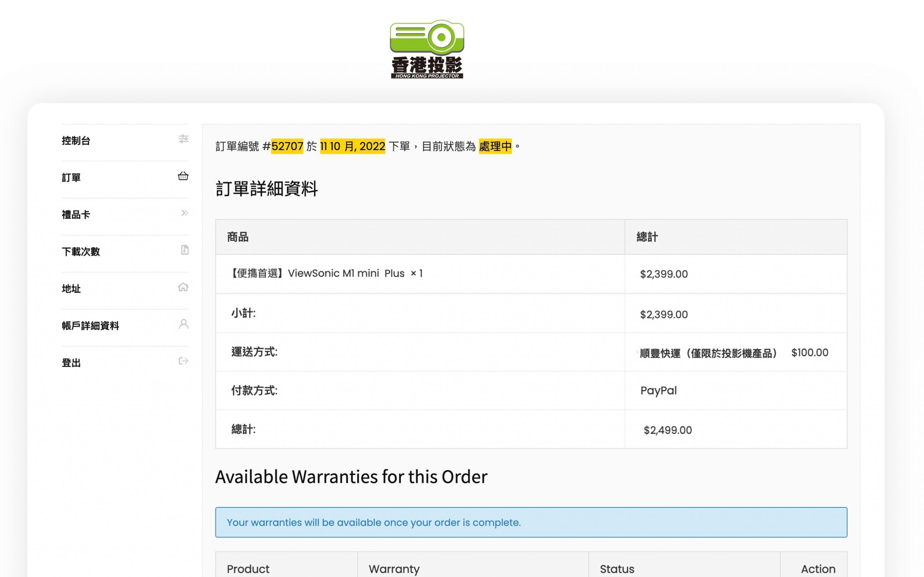Click the Hong Kong Projector logo
The height and width of the screenshot is (577, 924).
coord(427,49)
